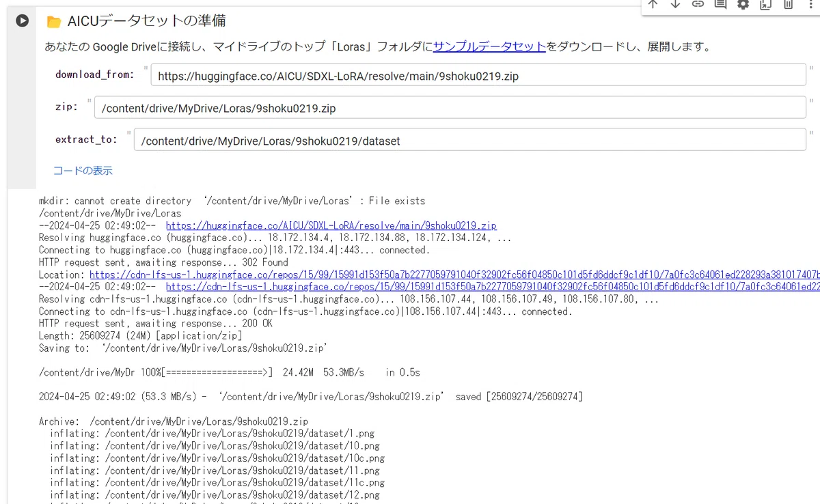Open cell settings gear icon
This screenshot has height=504, width=820.
(743, 4)
